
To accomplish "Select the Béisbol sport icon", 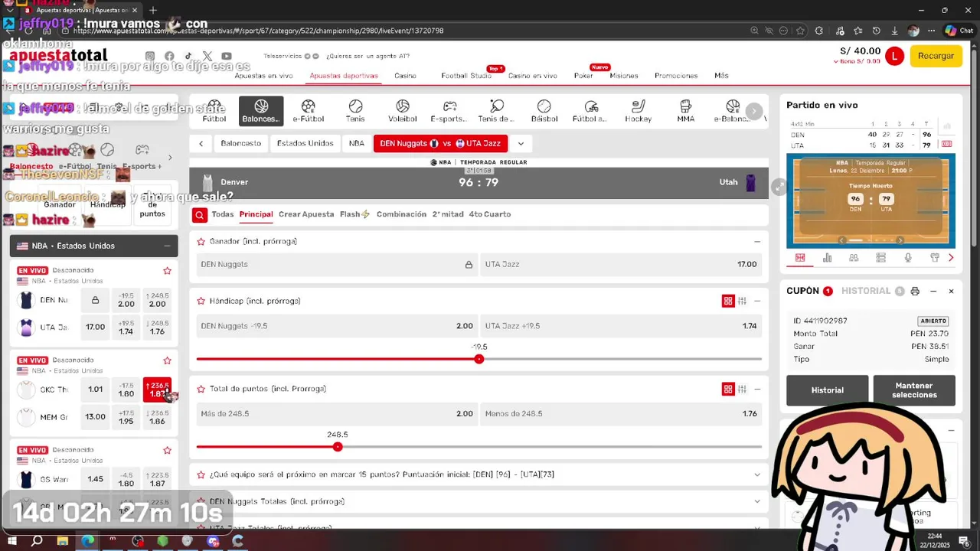I will click(x=544, y=111).
